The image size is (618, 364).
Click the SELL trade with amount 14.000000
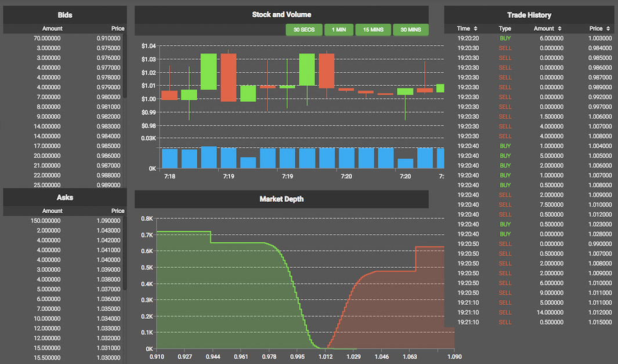tap(529, 312)
